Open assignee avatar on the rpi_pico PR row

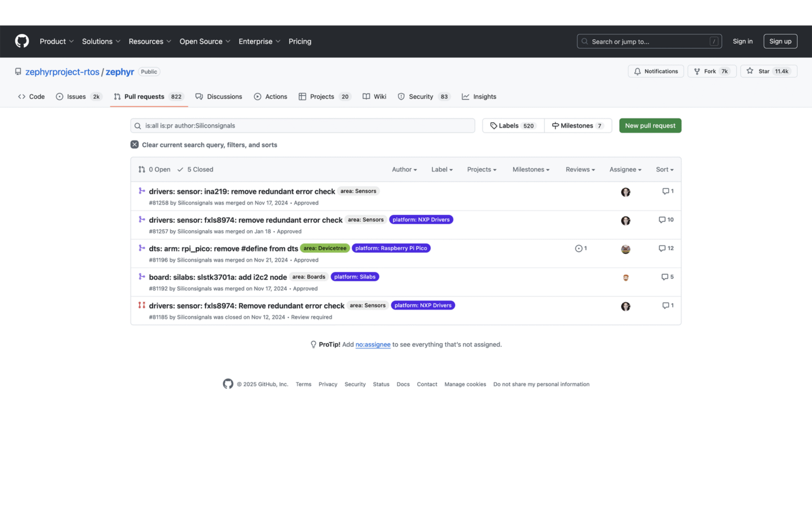(626, 249)
